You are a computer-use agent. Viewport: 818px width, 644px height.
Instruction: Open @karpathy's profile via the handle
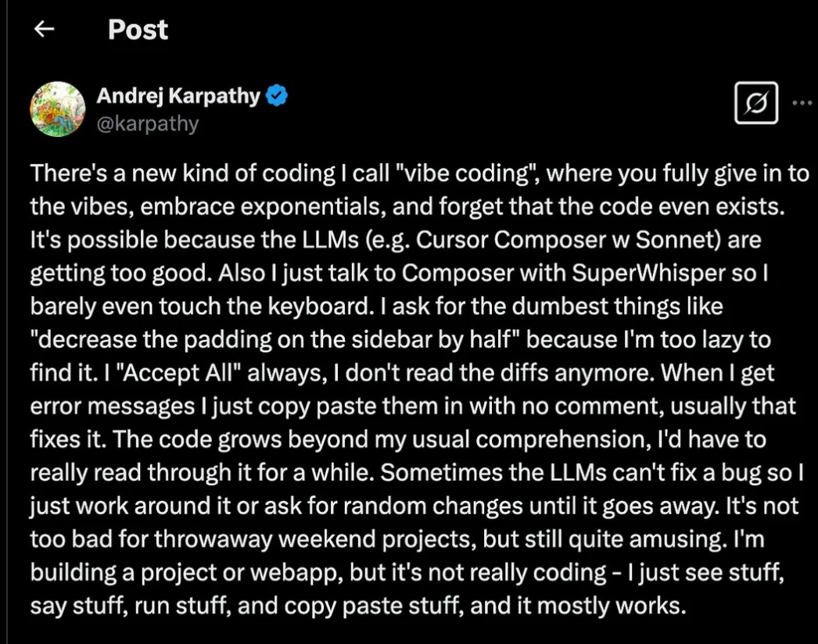click(x=149, y=122)
